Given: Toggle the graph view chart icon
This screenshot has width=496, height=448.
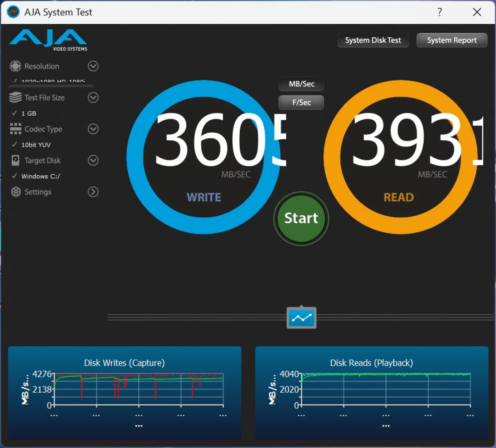Looking at the screenshot, I should (x=301, y=318).
